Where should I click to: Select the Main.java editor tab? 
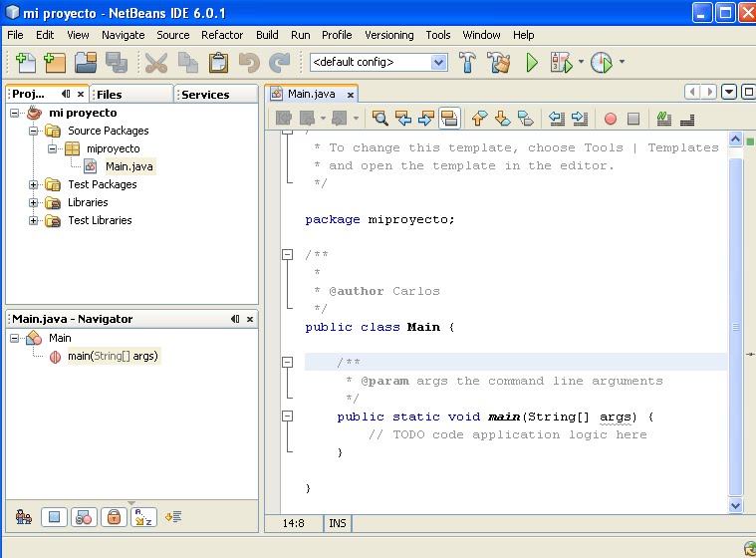pyautogui.click(x=312, y=94)
